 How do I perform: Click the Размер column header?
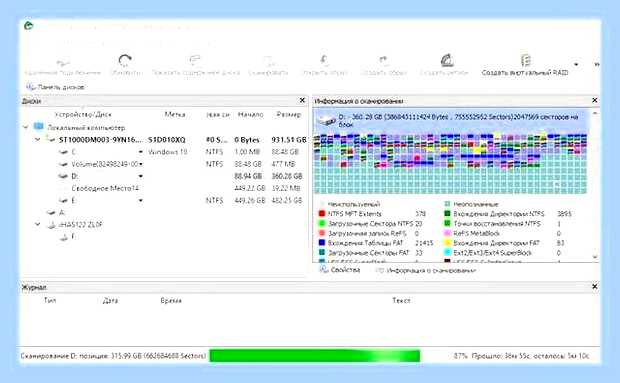[x=289, y=114]
